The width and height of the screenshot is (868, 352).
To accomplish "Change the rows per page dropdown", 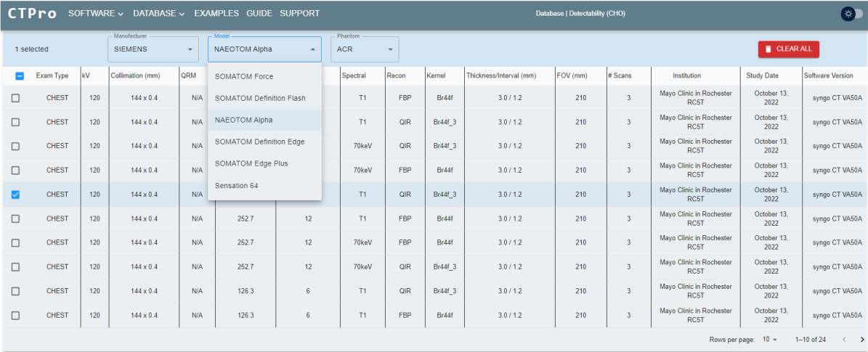I will tap(769, 340).
